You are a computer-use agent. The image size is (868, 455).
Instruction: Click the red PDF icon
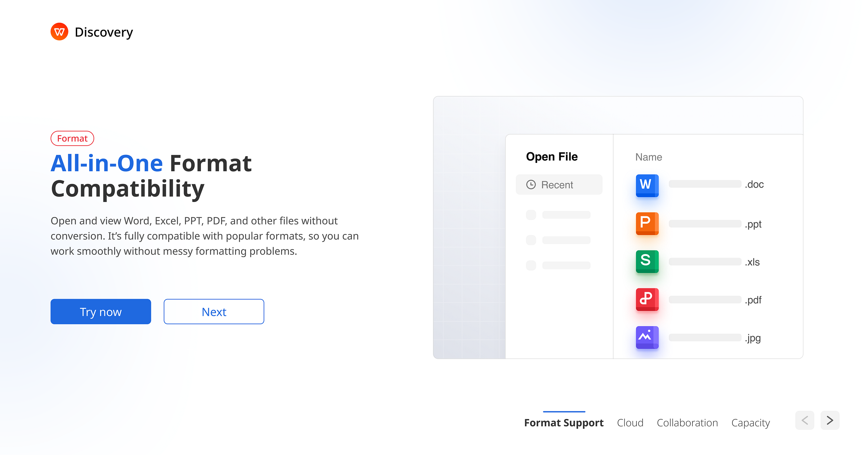coord(647,299)
